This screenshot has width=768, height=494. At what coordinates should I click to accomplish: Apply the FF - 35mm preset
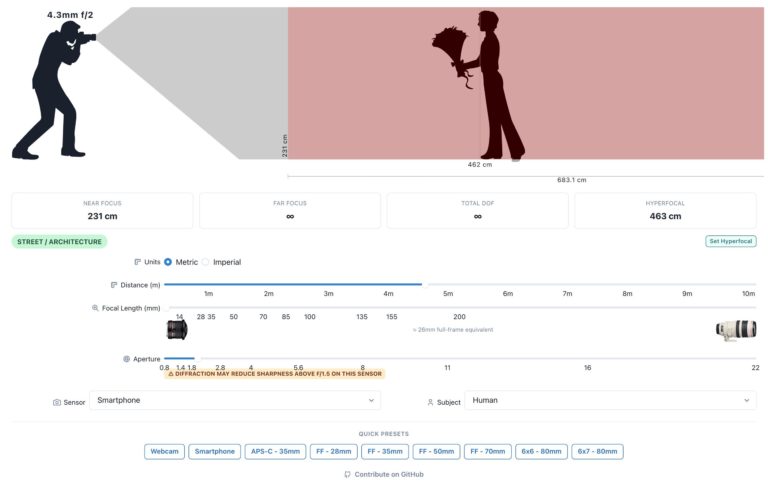(x=385, y=451)
